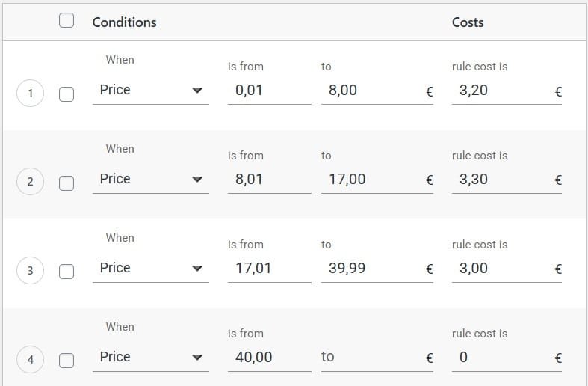The image size is (588, 386).
Task: Open the Price dropdown in rule 1
Action: click(x=150, y=91)
